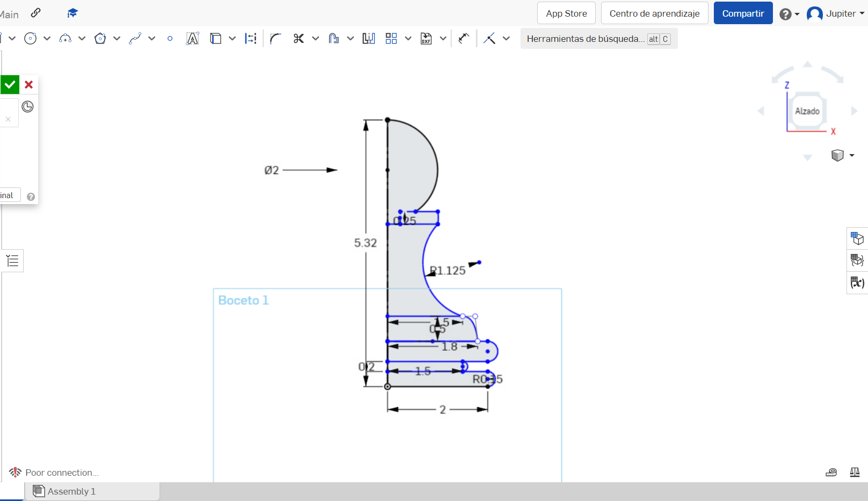The image size is (868, 501).
Task: Open the configuration panel icon on right
Action: 857,260
